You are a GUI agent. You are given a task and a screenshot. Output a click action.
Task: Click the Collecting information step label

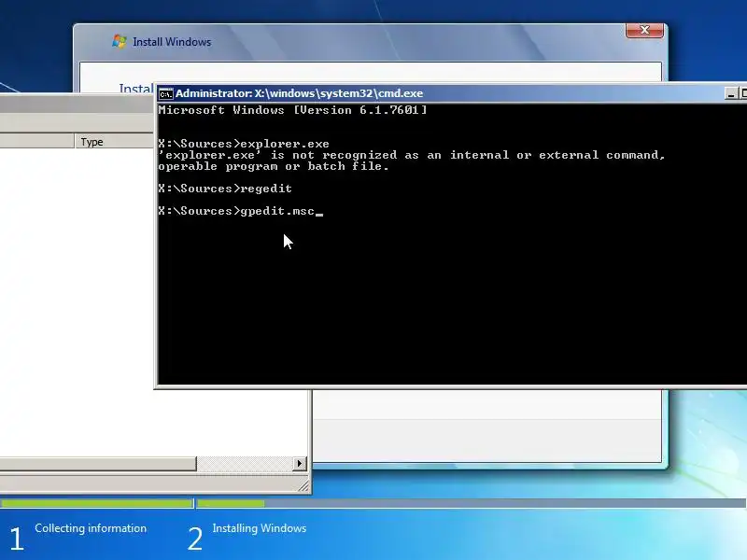[x=91, y=528]
